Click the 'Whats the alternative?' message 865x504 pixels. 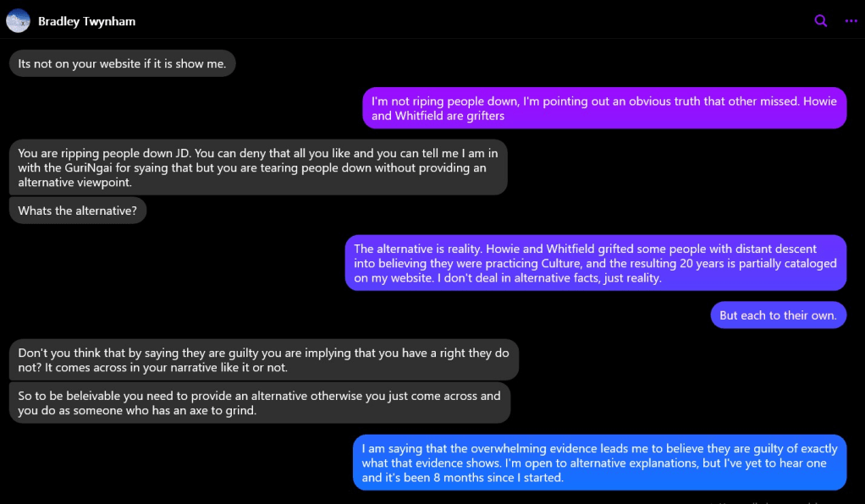click(x=77, y=211)
